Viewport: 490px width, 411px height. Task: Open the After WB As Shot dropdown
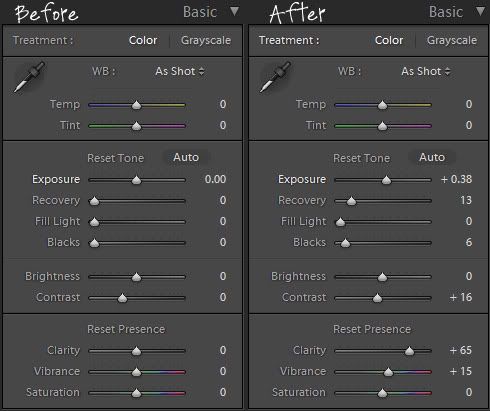(x=426, y=71)
